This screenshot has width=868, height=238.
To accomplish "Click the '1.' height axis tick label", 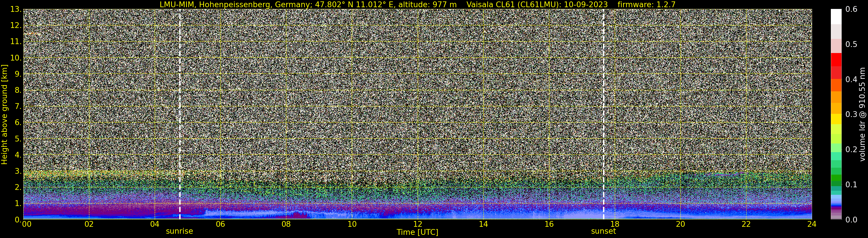I will point(18,203).
